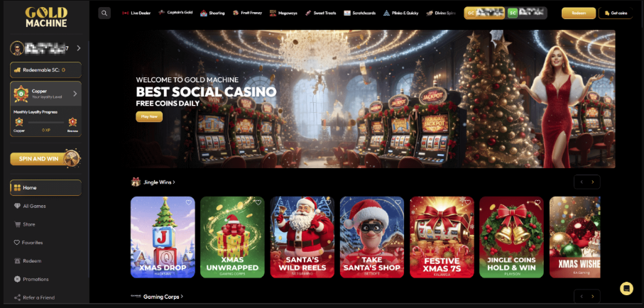Expand the user profile chevron
The height and width of the screenshot is (308, 644).
(x=78, y=48)
